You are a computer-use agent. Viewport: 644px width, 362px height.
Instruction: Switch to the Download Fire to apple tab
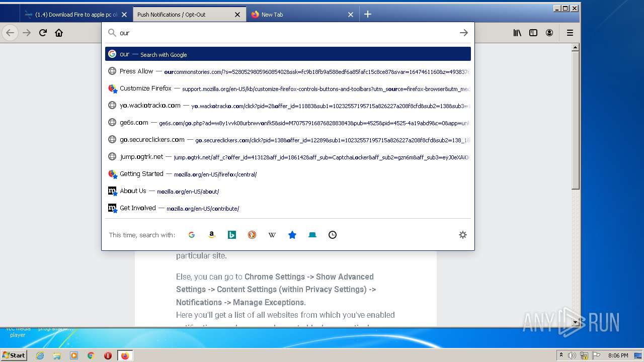click(x=76, y=15)
